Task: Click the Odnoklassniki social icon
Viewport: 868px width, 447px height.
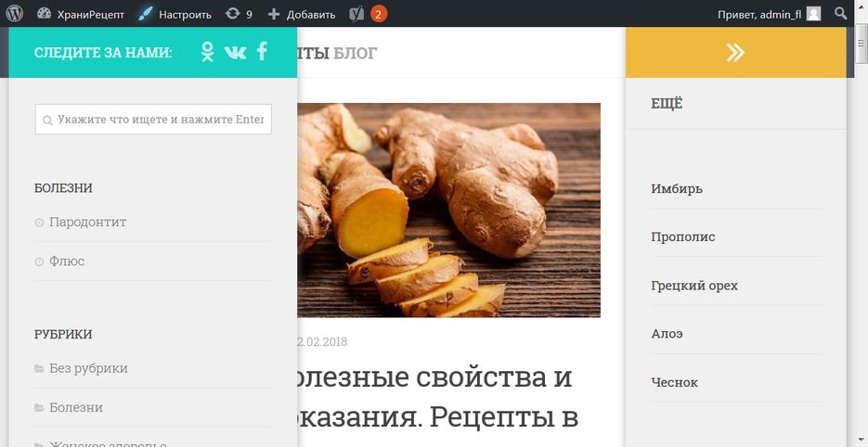Action: (208, 52)
